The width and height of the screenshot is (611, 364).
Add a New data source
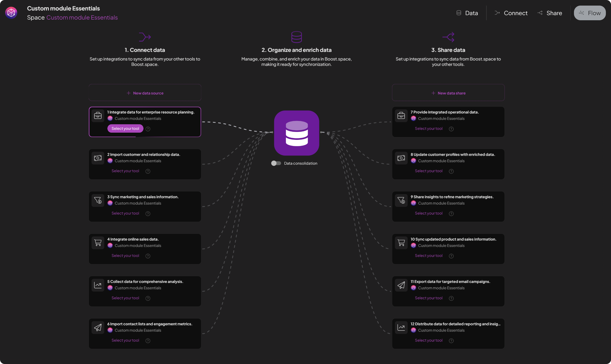[x=145, y=93]
